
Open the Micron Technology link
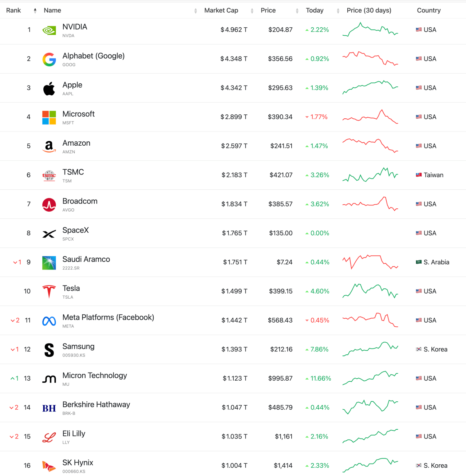pos(95,375)
